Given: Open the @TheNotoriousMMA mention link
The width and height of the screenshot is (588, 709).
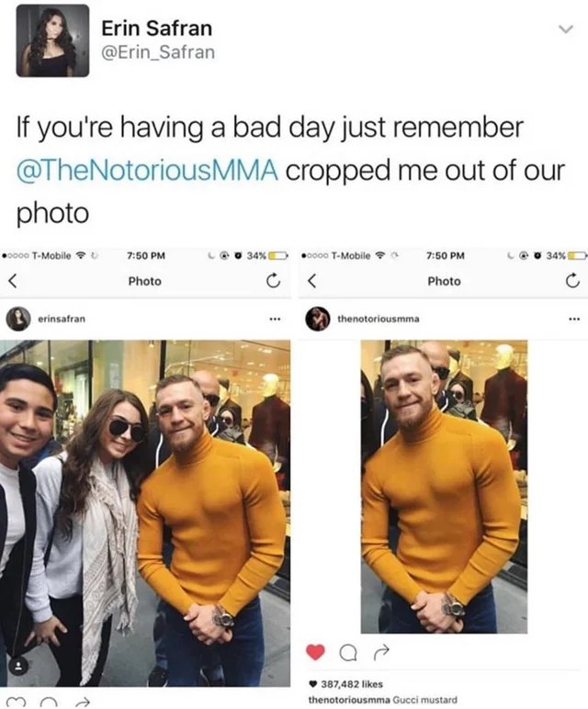Looking at the screenshot, I should pyautogui.click(x=147, y=171).
